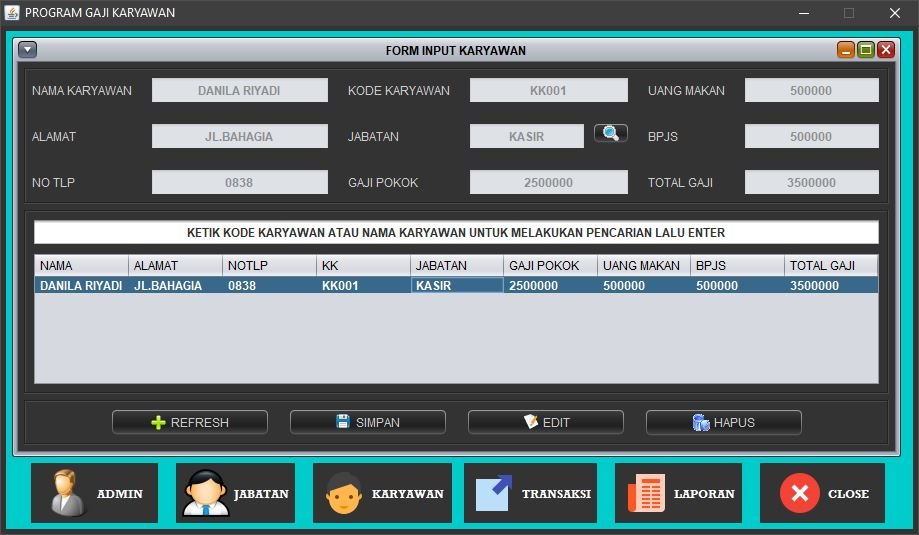Open the Admin menu
Image resolution: width=919 pixels, height=535 pixels.
point(94,493)
